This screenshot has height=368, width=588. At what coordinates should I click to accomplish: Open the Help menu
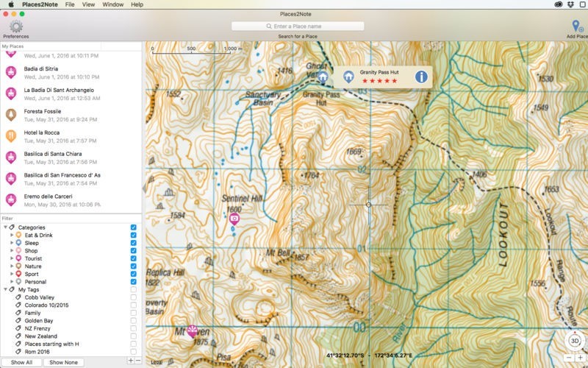(137, 4)
